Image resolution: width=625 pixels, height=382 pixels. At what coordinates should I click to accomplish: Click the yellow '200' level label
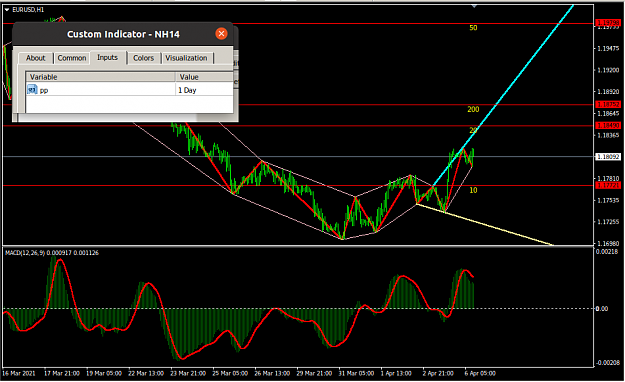[x=473, y=109]
